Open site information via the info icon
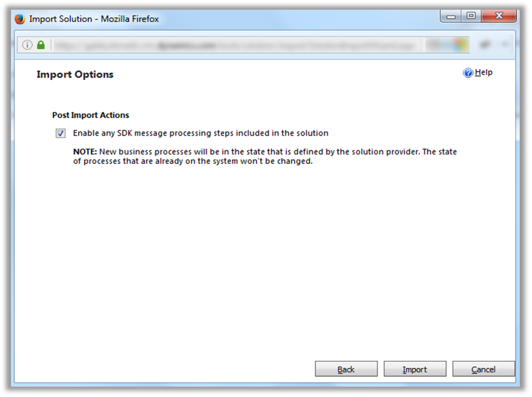The width and height of the screenshot is (532, 397). coord(27,45)
